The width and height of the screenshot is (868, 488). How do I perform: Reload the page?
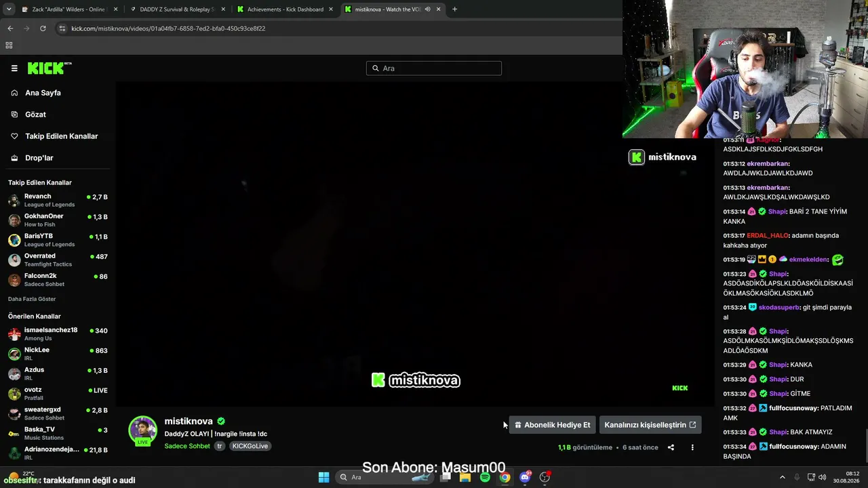click(x=43, y=28)
